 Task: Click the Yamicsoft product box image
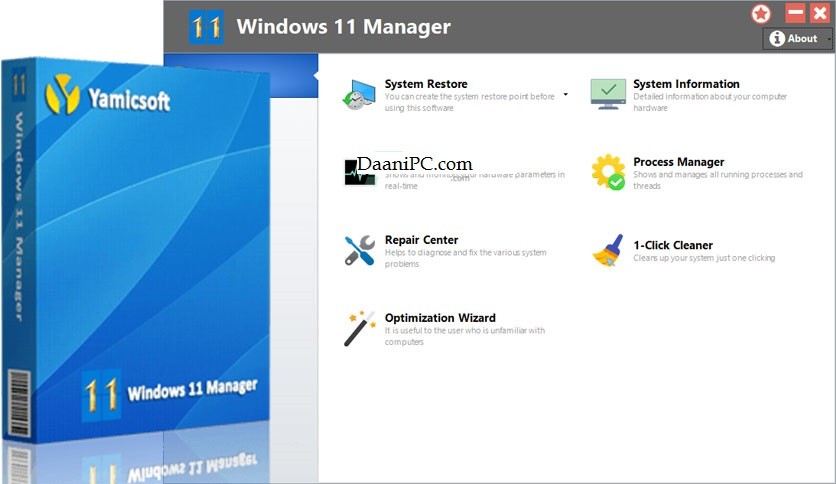coord(140,250)
